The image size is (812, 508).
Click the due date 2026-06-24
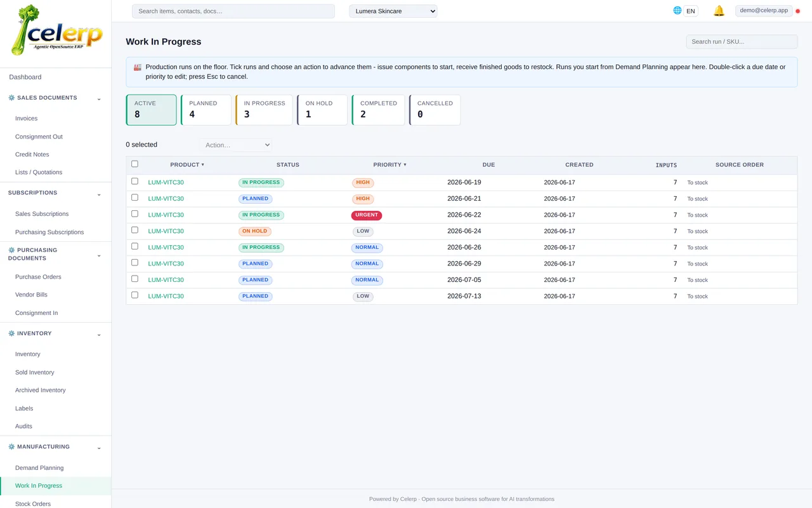[464, 231]
